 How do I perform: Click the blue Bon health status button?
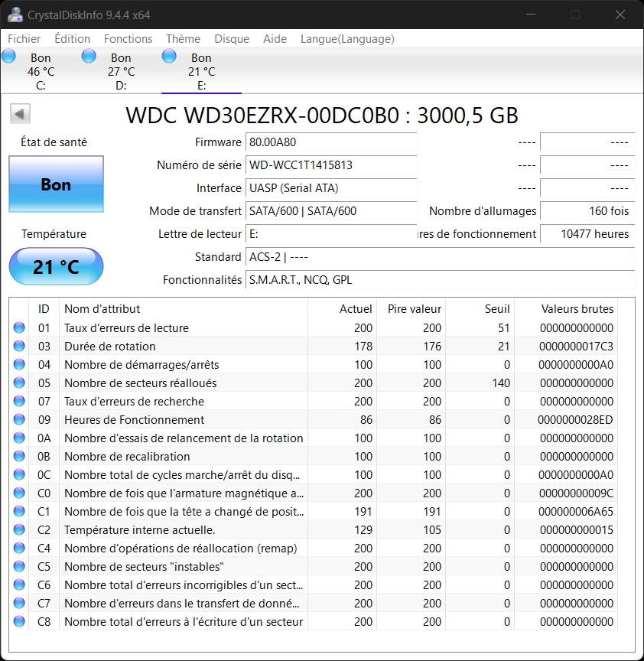(56, 184)
